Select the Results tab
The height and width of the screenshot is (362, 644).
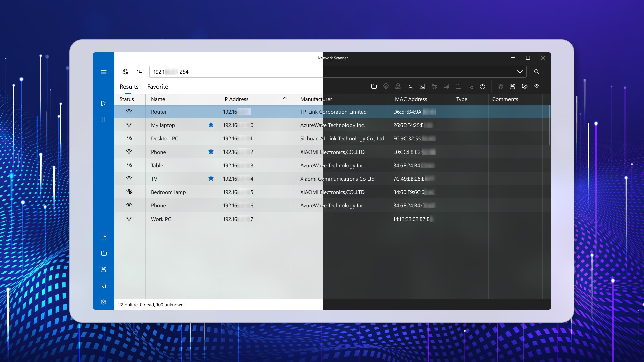[x=129, y=87]
